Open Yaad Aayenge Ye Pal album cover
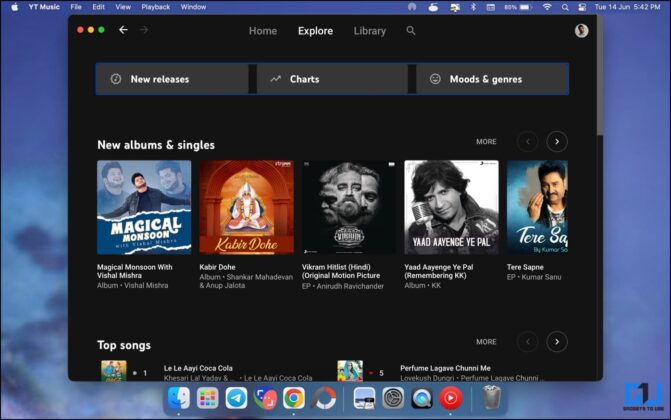 coord(451,208)
